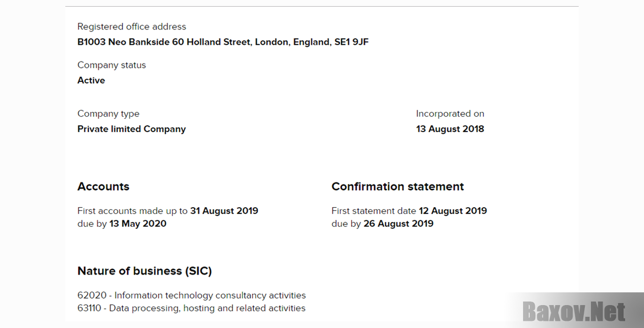
Task: Click the 31 August 2019 accounts date
Action: tap(224, 211)
